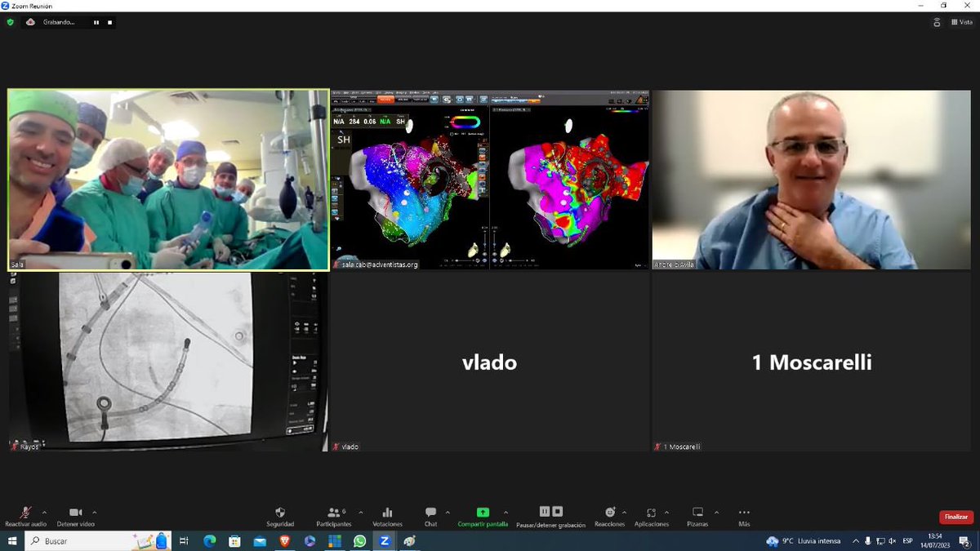Expand the Participantes options chevron
980x551 pixels.
360,512
